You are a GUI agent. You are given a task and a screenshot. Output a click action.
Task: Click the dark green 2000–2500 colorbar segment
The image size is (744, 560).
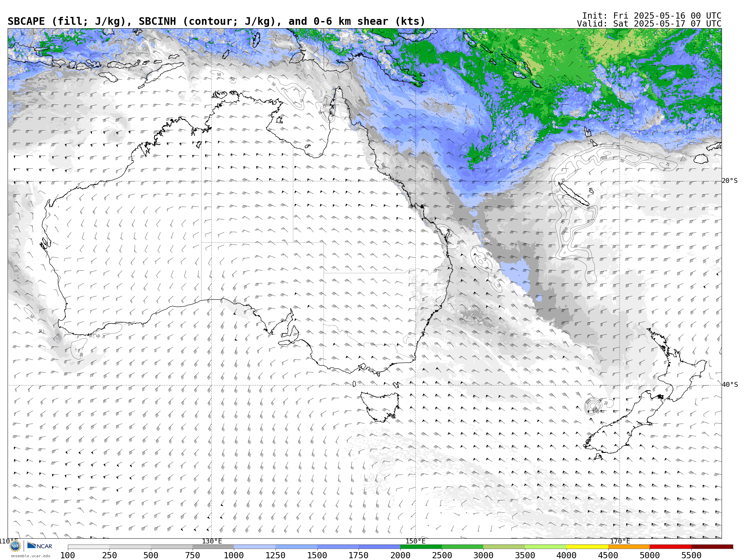tap(421, 547)
